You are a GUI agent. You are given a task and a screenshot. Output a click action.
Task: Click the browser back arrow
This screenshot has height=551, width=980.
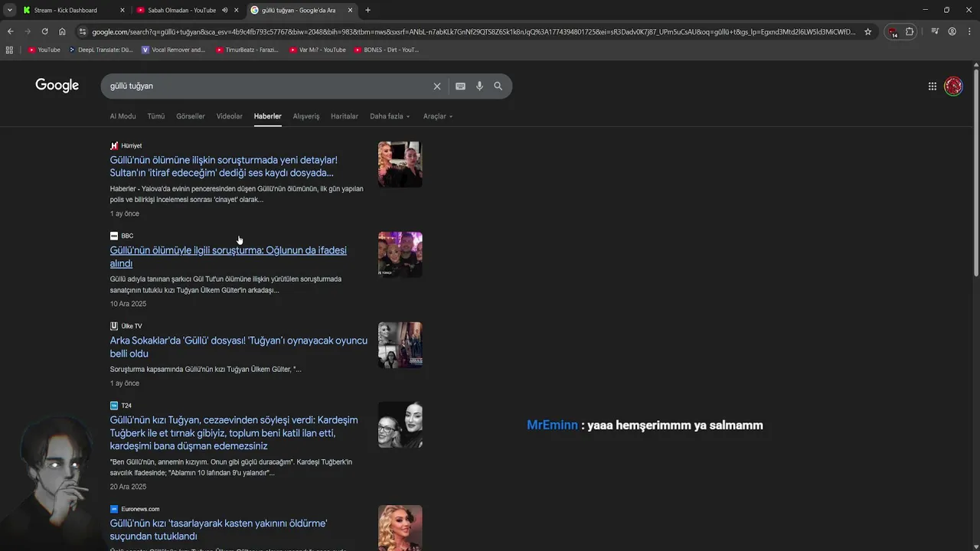pos(10,31)
